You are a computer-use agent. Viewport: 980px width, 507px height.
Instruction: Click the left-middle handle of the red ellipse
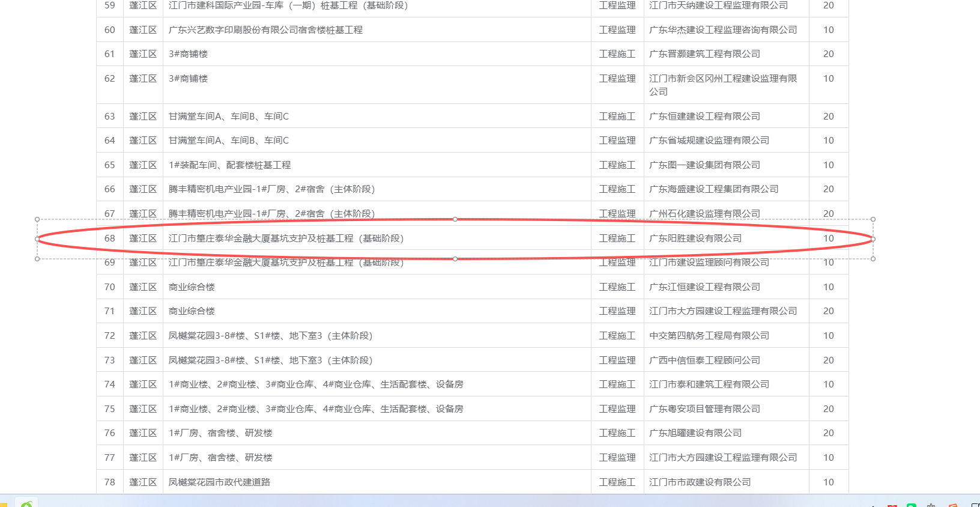click(x=37, y=239)
